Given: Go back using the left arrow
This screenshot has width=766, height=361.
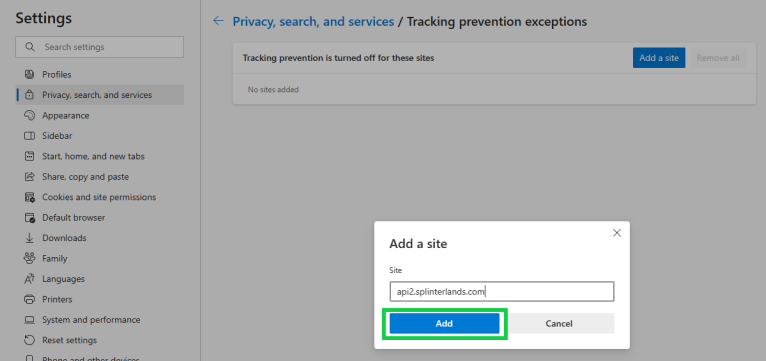Looking at the screenshot, I should [x=218, y=21].
